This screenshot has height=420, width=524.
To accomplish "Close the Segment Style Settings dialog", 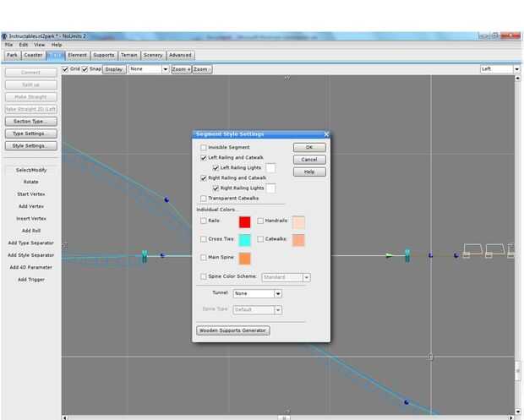I will tap(326, 134).
